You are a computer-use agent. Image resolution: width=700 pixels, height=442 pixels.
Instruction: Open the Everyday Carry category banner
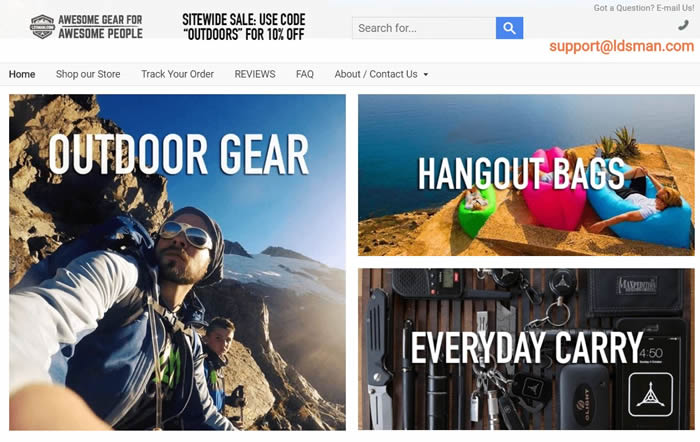pos(526,349)
